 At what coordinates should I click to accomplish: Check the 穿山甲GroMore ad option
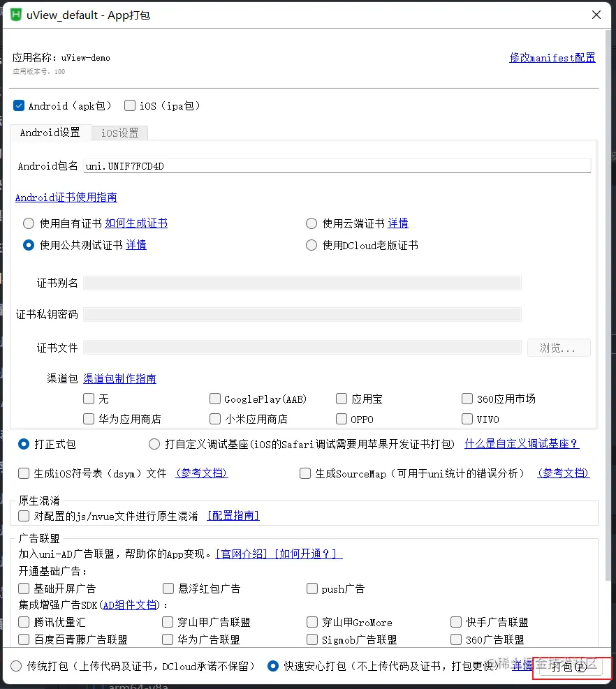[311, 622]
